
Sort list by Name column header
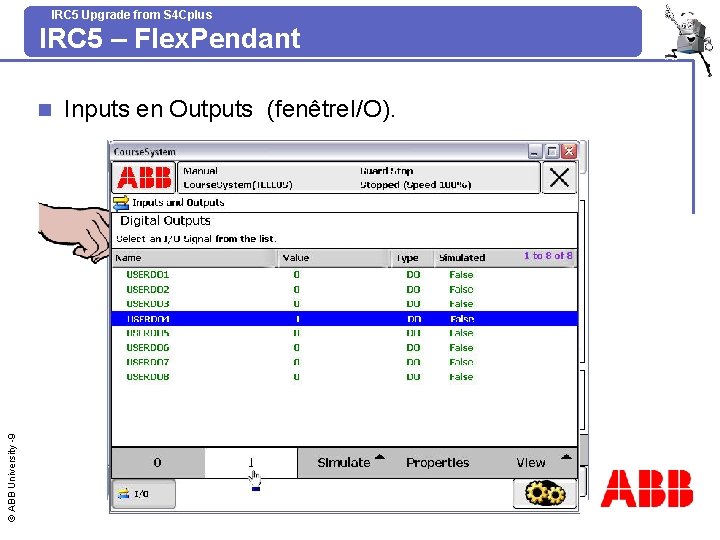[195, 258]
